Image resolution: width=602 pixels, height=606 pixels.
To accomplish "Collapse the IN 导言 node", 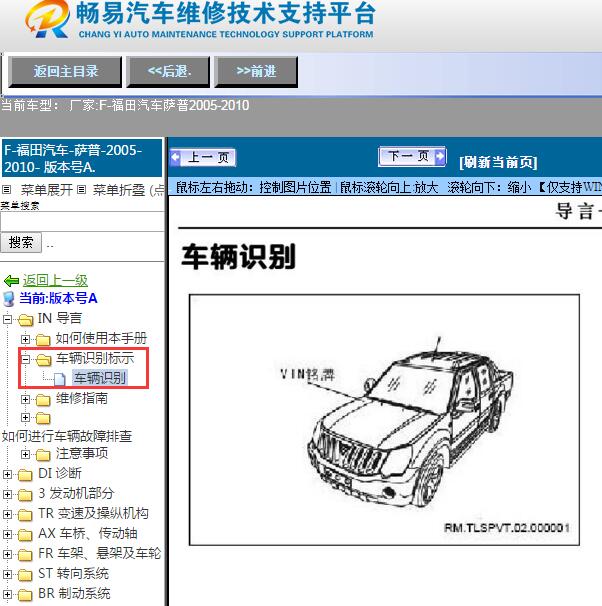I will tap(7, 319).
